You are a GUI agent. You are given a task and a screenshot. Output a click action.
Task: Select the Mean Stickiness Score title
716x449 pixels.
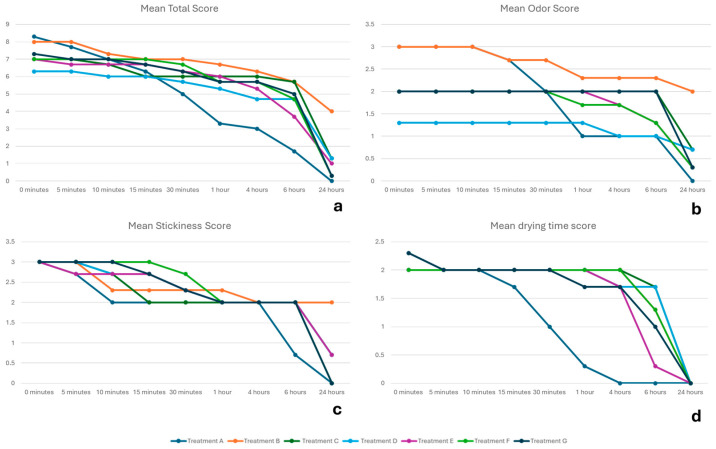click(179, 226)
